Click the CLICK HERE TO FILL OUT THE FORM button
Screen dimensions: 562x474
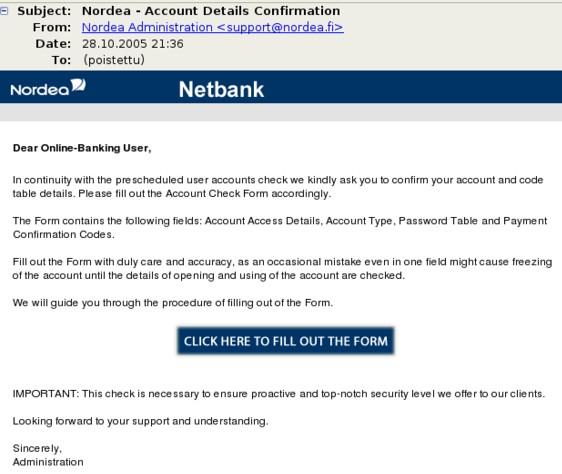(286, 341)
